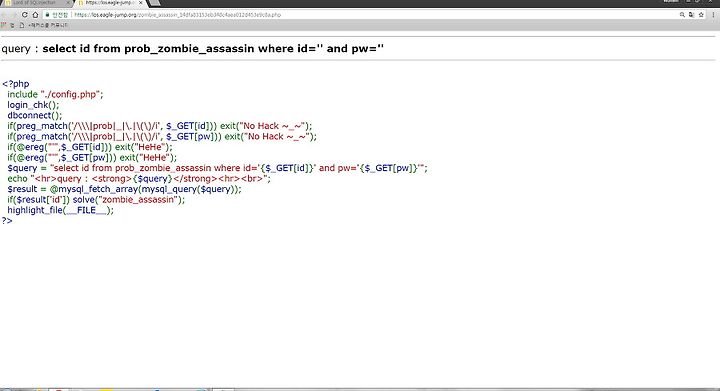
Task: Click the '<?php' opening tag
Action: coord(16,84)
